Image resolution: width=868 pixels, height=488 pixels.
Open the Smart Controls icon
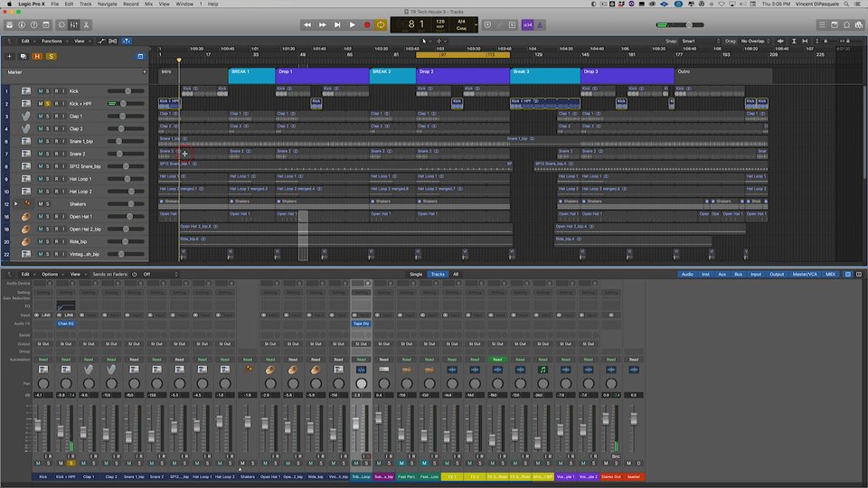pyautogui.click(x=61, y=25)
